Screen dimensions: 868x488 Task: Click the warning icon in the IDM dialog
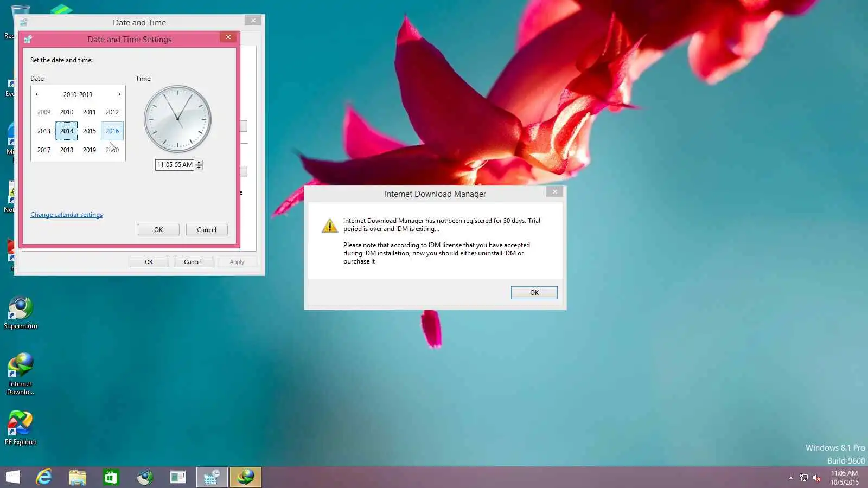329,225
